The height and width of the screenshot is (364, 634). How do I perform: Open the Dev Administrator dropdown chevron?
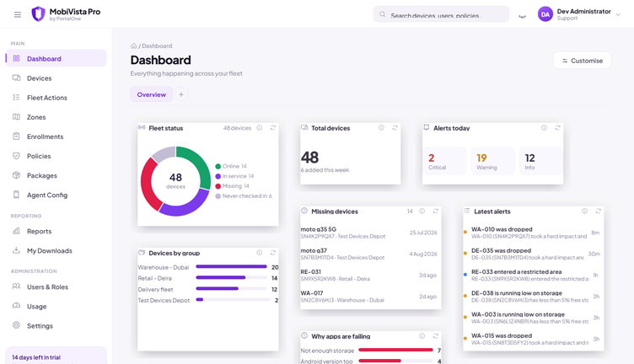click(618, 14)
